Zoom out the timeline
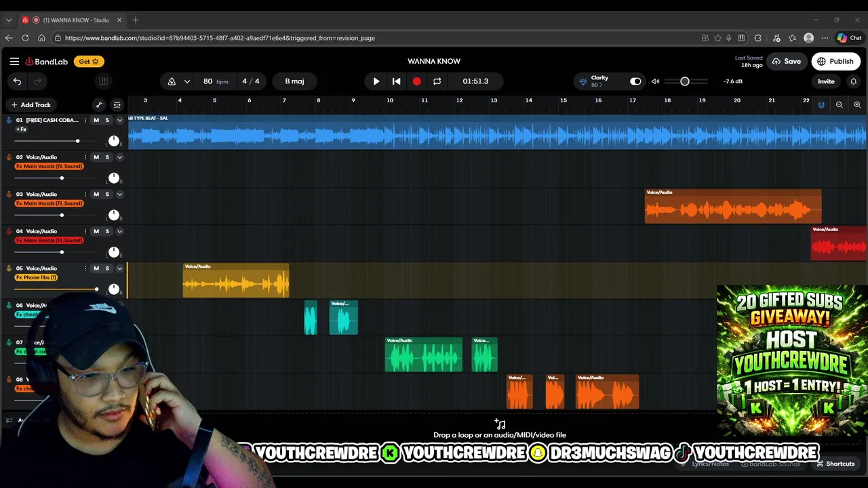 (840, 105)
